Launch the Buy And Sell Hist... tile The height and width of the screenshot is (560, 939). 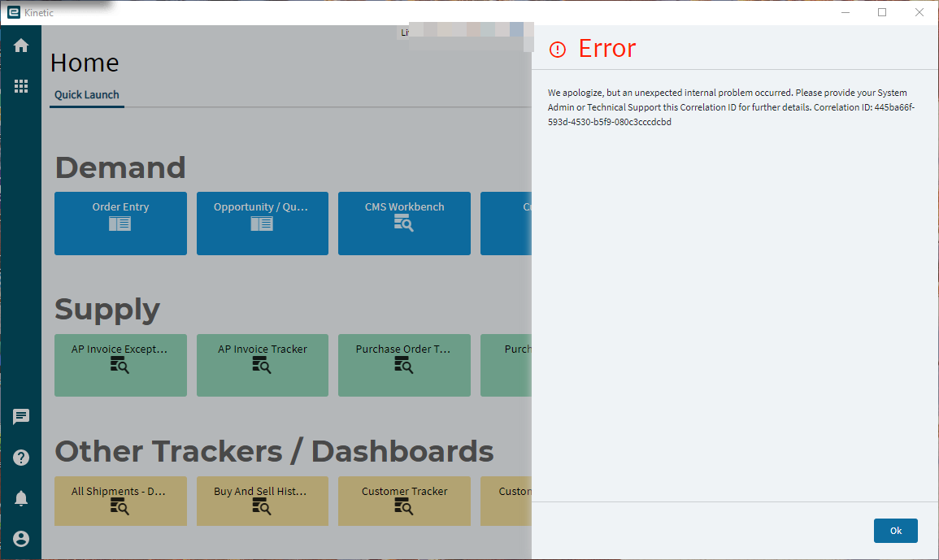click(x=263, y=501)
